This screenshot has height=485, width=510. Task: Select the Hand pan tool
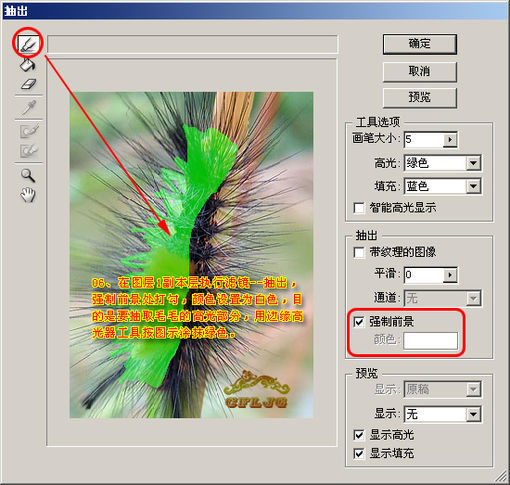pyautogui.click(x=28, y=195)
